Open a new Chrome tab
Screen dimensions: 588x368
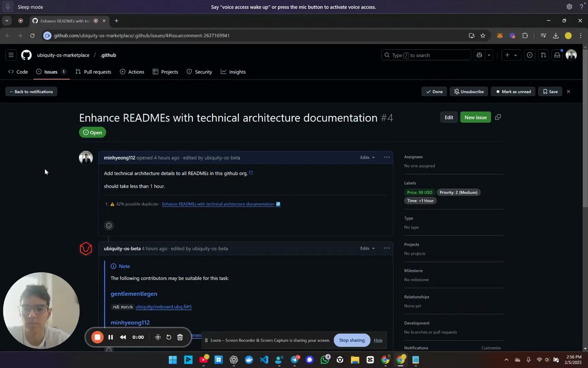116,21
